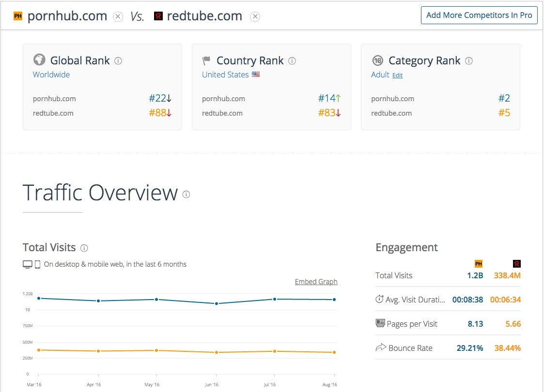
Task: Open the Country Rank info tooltip
Action: point(292,61)
